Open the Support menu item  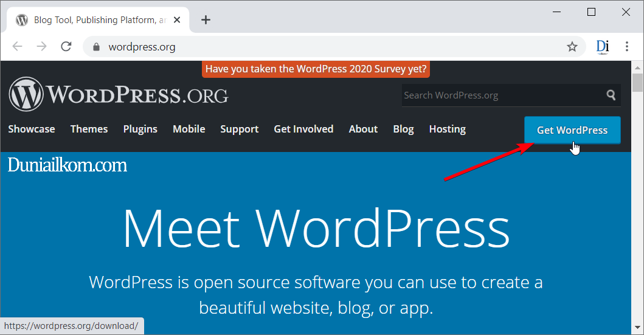pos(240,129)
